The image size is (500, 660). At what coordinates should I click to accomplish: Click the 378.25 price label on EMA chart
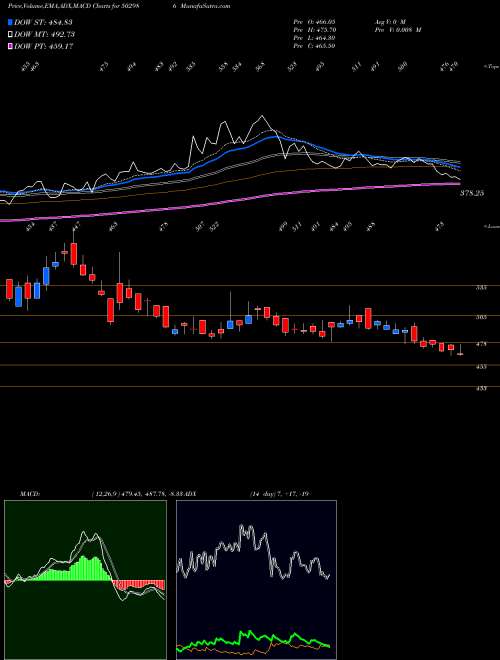(x=472, y=193)
